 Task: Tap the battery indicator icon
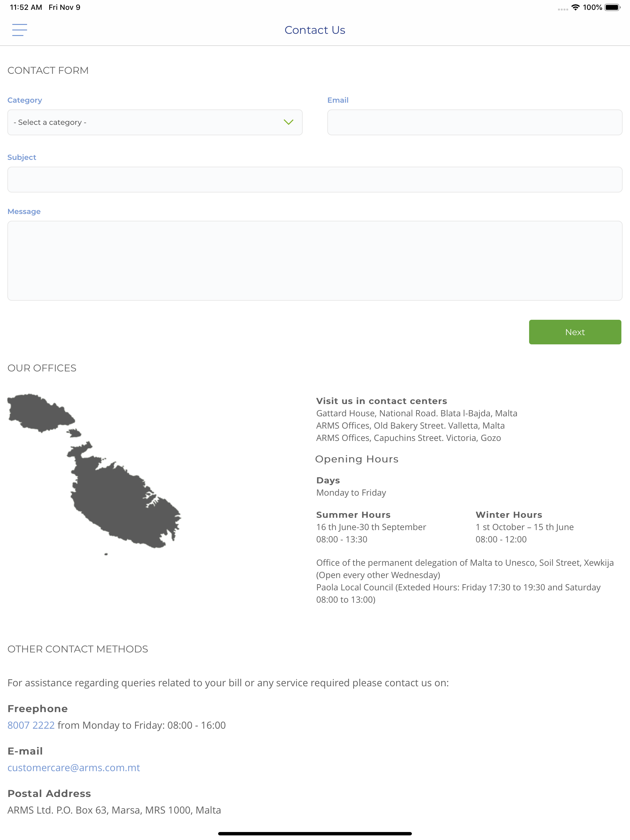click(612, 7)
